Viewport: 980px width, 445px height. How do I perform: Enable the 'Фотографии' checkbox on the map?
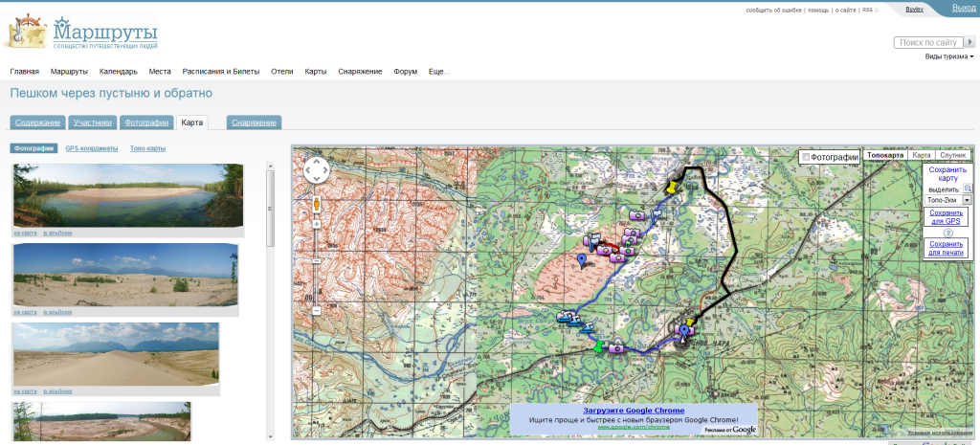point(806,157)
